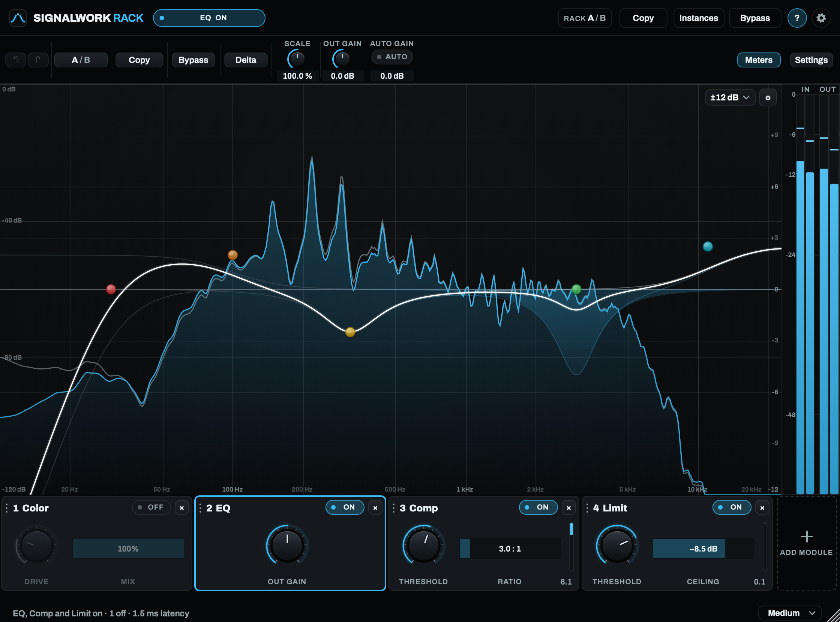840x622 pixels.
Task: Remove the EQ module with its X
Action: (375, 508)
